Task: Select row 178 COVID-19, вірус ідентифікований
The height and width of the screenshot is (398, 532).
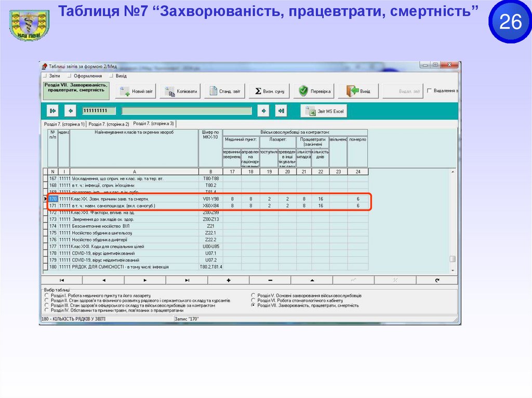Action: coord(206,253)
